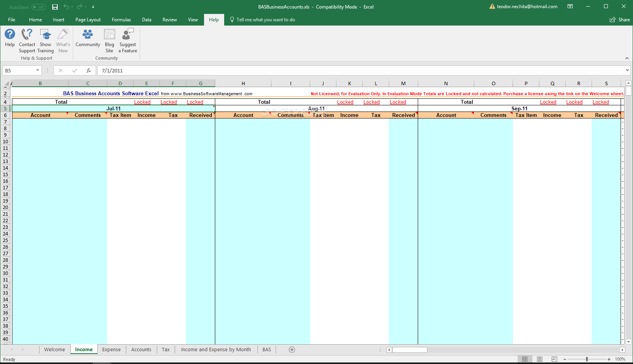
Task: Open the View ribbon tab
Action: [x=193, y=20]
